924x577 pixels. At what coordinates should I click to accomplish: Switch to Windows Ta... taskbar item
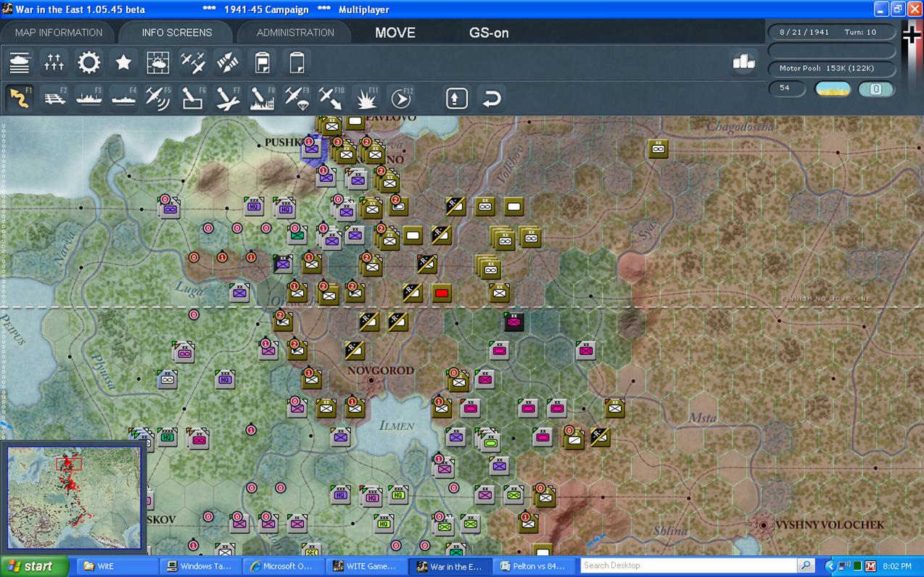(x=199, y=566)
